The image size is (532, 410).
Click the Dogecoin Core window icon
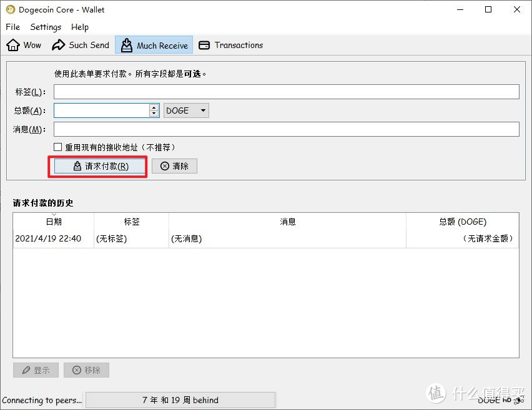pyautogui.click(x=11, y=9)
